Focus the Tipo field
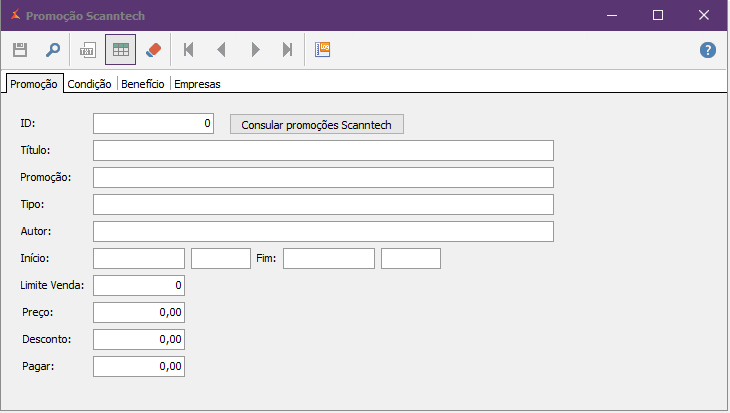The height and width of the screenshot is (413, 730). [323, 204]
